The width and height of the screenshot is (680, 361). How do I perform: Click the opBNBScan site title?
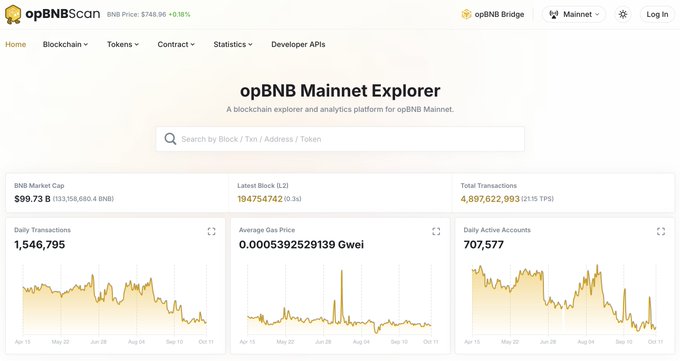(62, 14)
